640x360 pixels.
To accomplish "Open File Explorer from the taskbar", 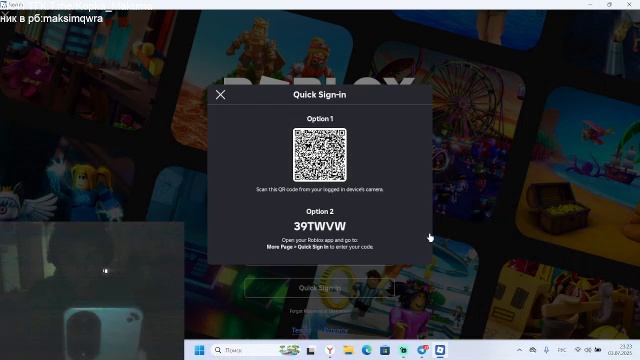I will 348,350.
